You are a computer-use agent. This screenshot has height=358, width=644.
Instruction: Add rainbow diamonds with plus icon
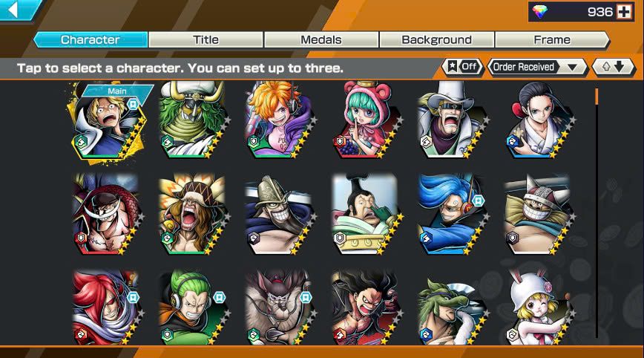click(x=624, y=12)
